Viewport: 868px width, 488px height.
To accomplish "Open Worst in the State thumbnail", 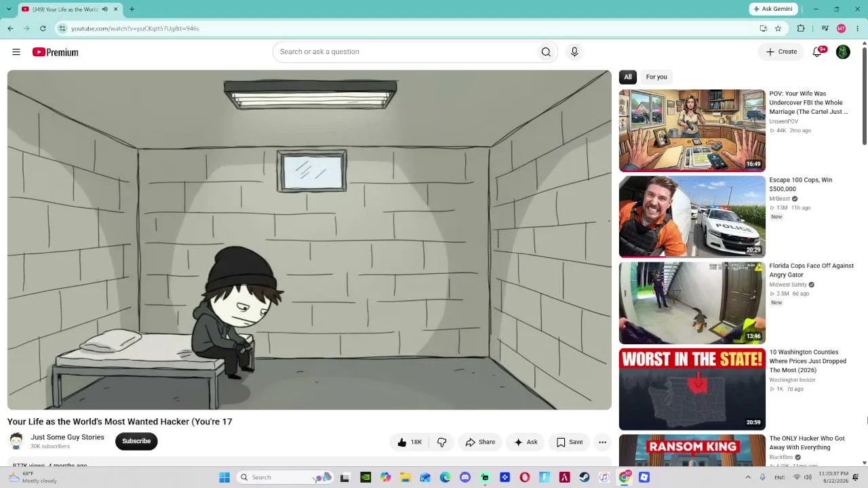I will pyautogui.click(x=692, y=389).
